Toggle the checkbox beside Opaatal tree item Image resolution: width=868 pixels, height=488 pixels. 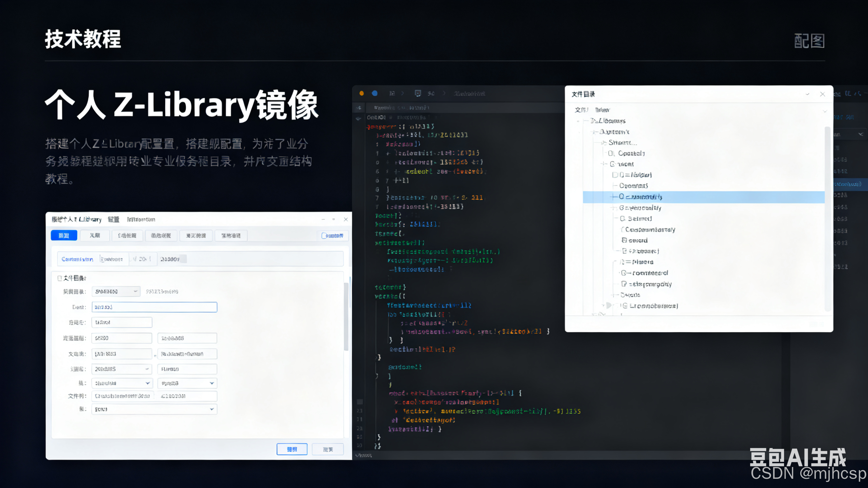pos(611,153)
